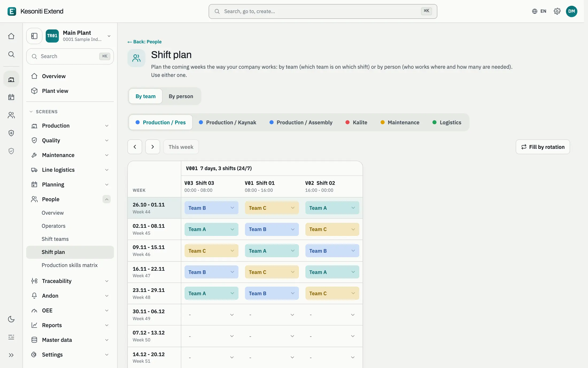Image resolution: width=588 pixels, height=368 pixels.
Task: Open the people icon in left rail
Action: [x=11, y=115]
